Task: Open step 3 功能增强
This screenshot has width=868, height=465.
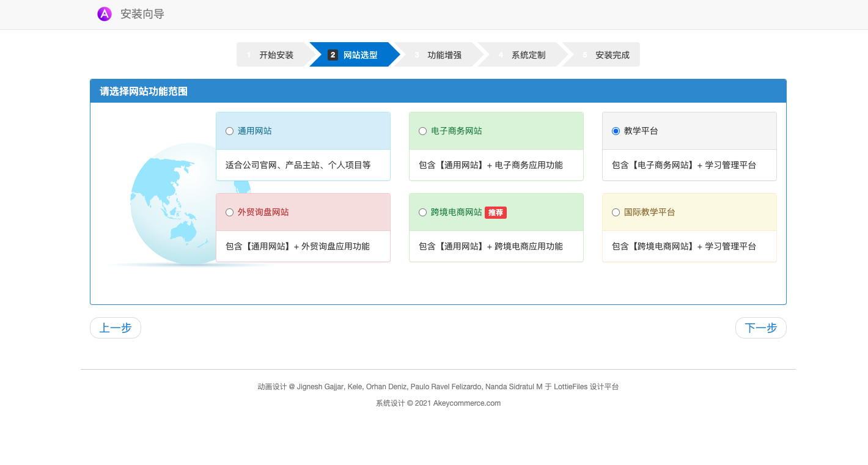Action: click(439, 54)
